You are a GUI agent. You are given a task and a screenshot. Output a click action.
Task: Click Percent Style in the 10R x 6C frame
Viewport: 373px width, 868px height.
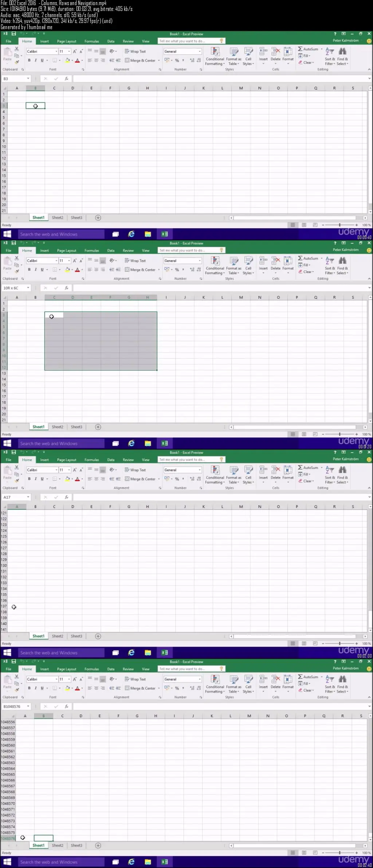pos(177,270)
